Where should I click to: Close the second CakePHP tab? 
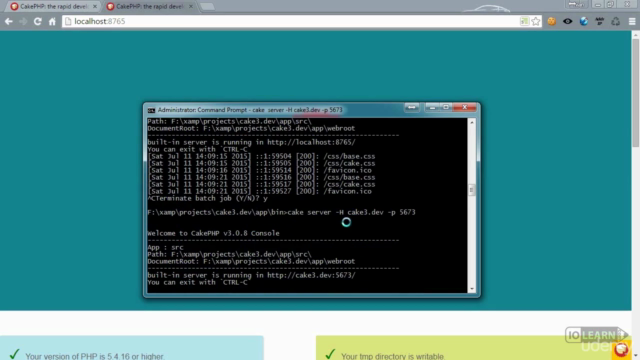click(x=191, y=7)
